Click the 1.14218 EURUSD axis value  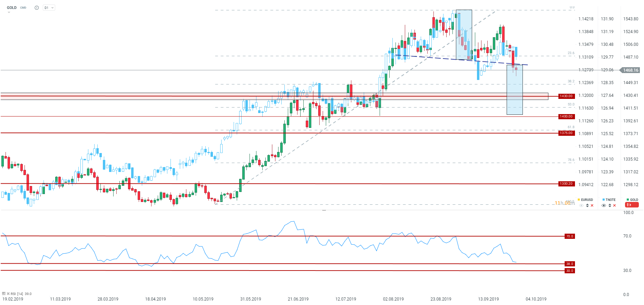[586, 19]
